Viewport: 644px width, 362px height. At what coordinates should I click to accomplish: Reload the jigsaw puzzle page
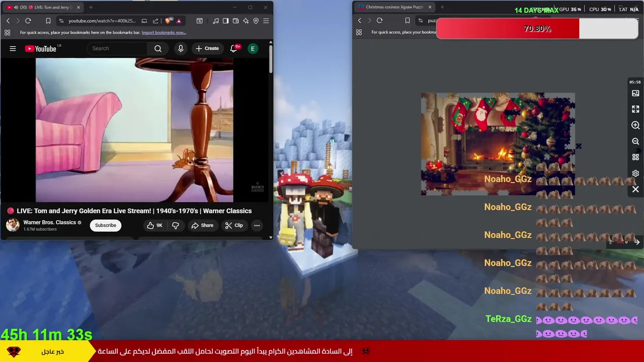(380, 21)
